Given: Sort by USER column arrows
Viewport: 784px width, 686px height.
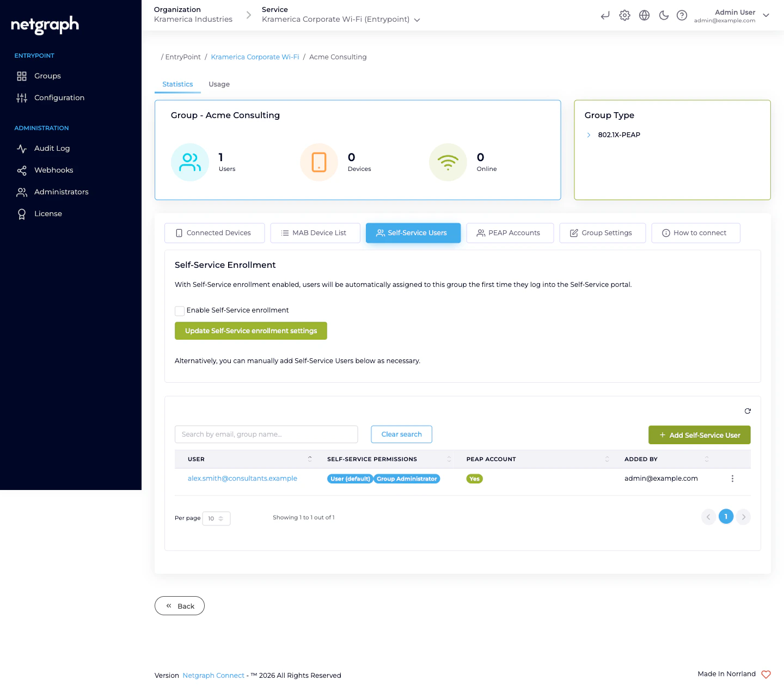Looking at the screenshot, I should coord(310,459).
